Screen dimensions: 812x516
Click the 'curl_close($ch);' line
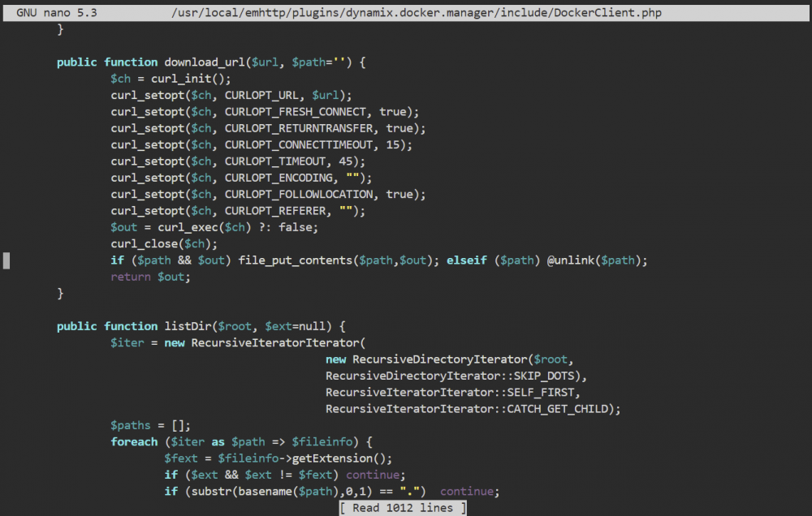[164, 243]
